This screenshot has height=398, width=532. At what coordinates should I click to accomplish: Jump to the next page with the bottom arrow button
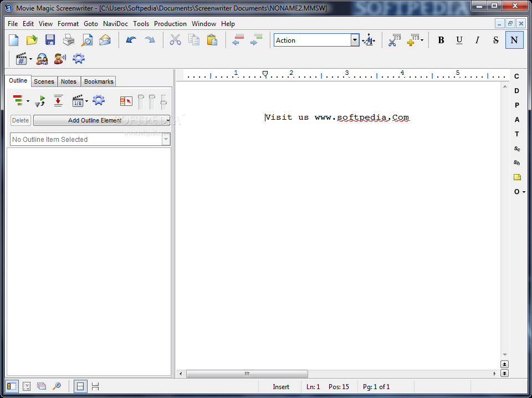click(504, 373)
